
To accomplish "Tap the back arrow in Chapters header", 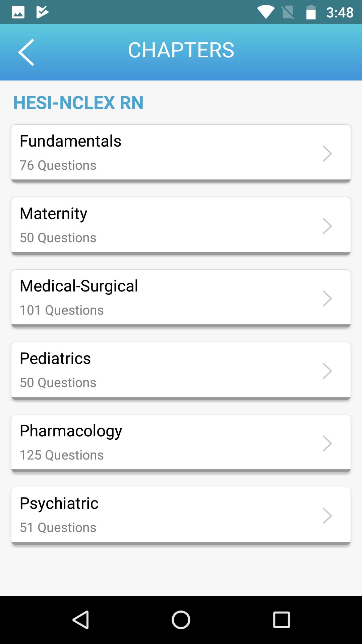I will [x=26, y=52].
